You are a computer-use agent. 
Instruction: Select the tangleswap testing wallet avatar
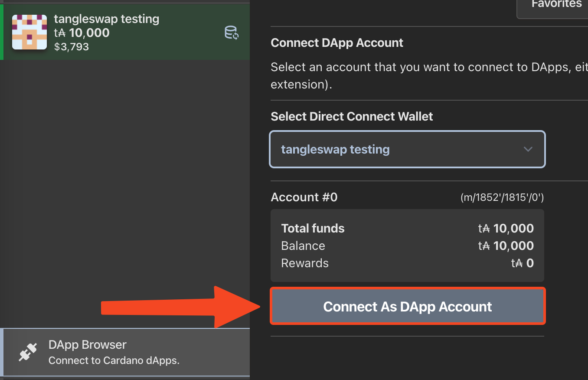click(29, 32)
